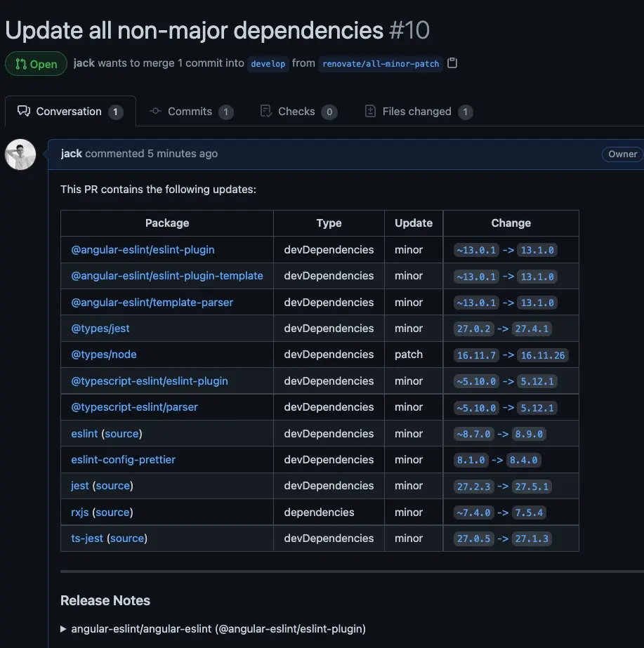Open the @typescript-eslint/eslint-plugin package link
The width and height of the screenshot is (644, 648).
point(149,381)
